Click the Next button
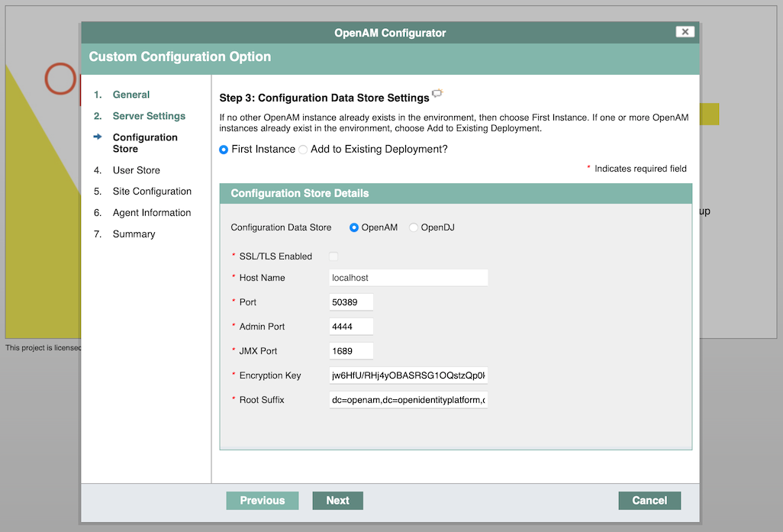Viewport: 783px width, 532px height. pos(337,501)
